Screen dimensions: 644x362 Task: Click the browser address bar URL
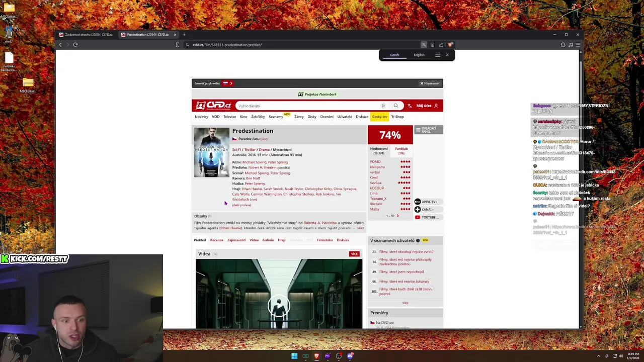pyautogui.click(x=227, y=45)
